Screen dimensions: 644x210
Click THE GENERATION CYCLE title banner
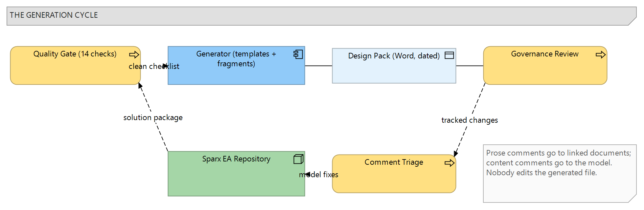click(x=321, y=16)
